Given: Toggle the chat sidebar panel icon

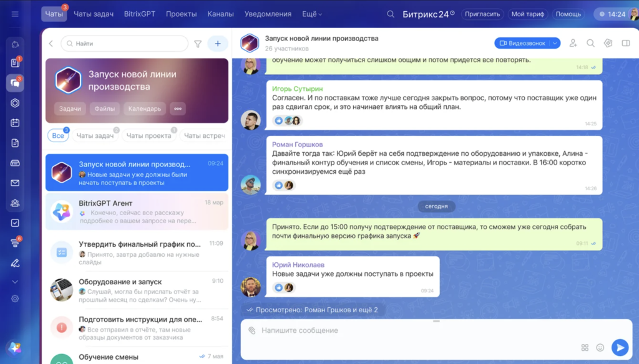Looking at the screenshot, I should [625, 43].
